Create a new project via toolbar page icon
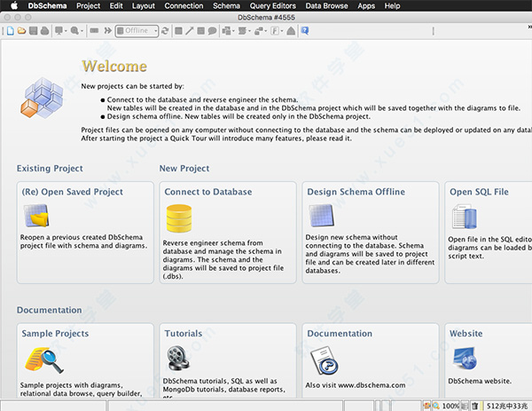Screen dimensions: 532x411 (x=11, y=31)
